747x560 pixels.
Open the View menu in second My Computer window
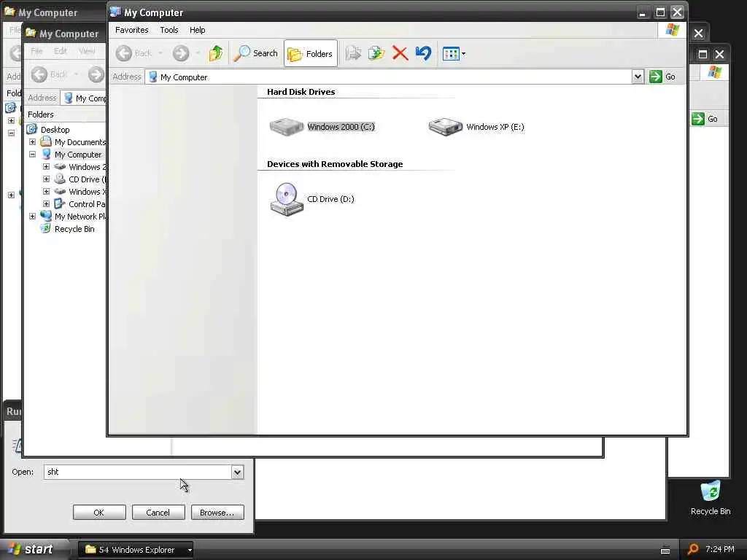pyautogui.click(x=87, y=51)
